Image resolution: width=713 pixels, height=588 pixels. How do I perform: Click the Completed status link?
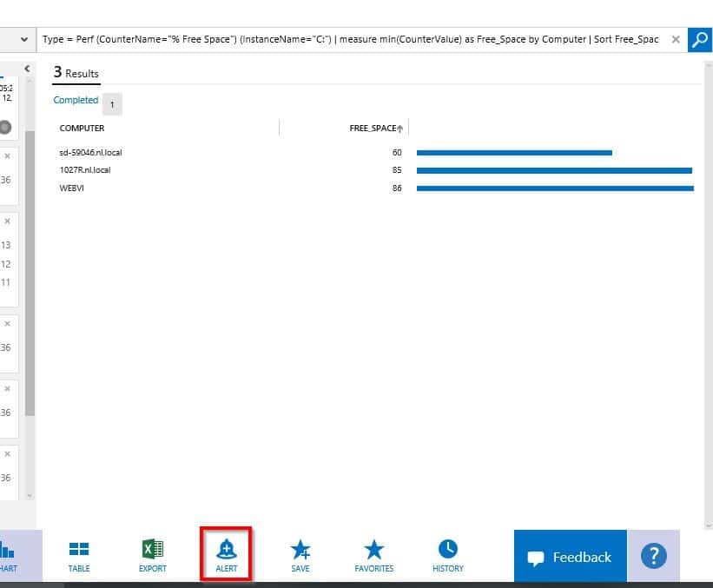76,101
